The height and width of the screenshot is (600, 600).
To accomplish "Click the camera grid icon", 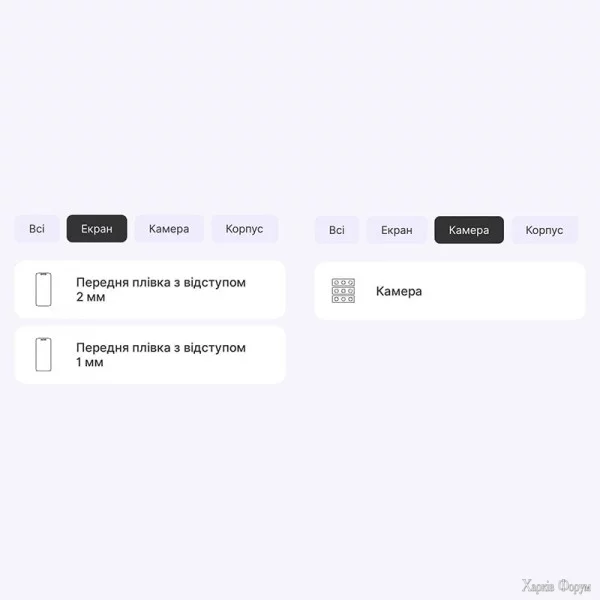I will tap(343, 291).
